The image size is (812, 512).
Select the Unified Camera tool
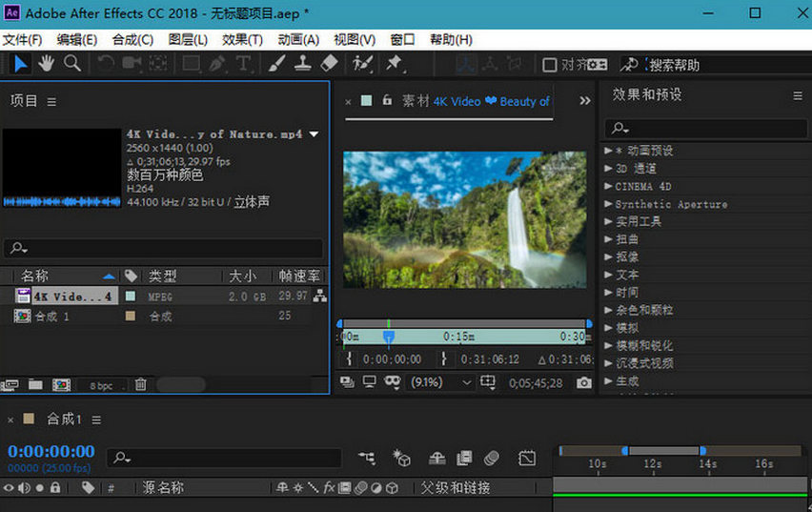132,64
